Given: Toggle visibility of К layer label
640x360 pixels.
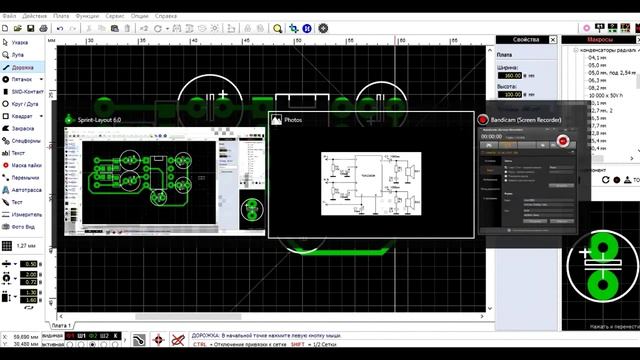Looking at the screenshot, I should coord(116,336).
